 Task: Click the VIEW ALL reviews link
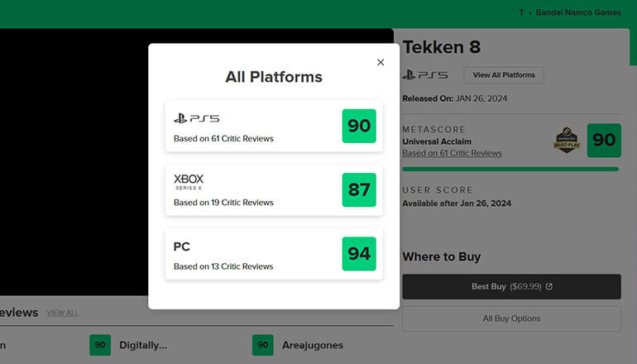point(63,313)
